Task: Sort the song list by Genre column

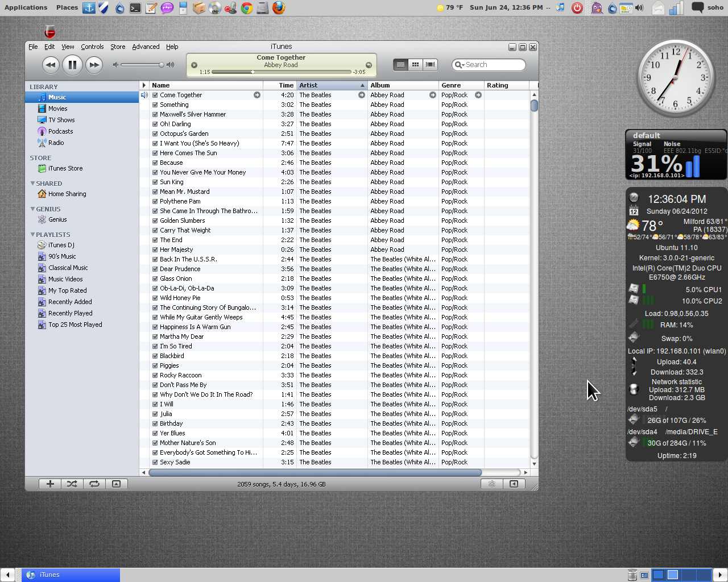Action: coord(461,85)
